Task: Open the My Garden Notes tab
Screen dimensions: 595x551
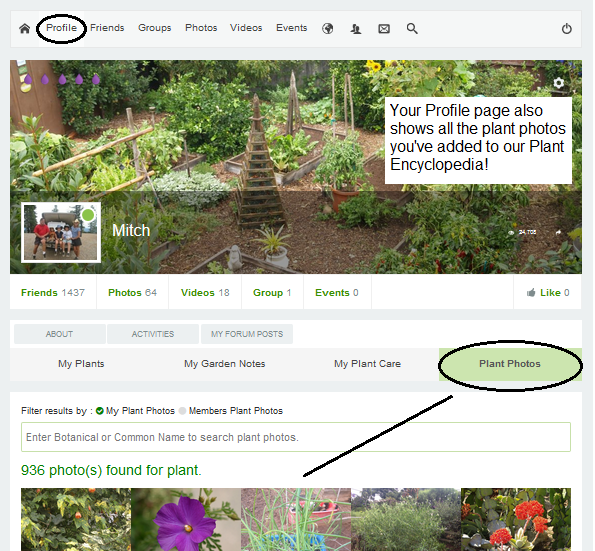Action: click(225, 364)
